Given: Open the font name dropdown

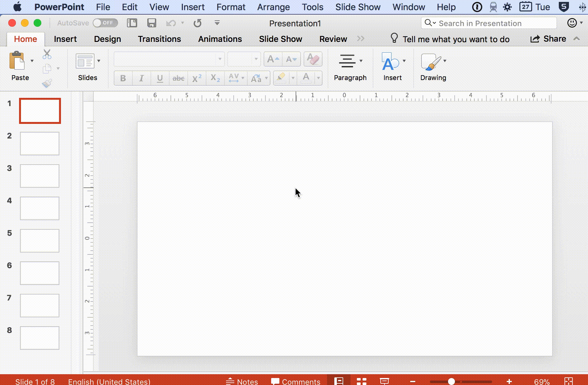Looking at the screenshot, I should [220, 59].
